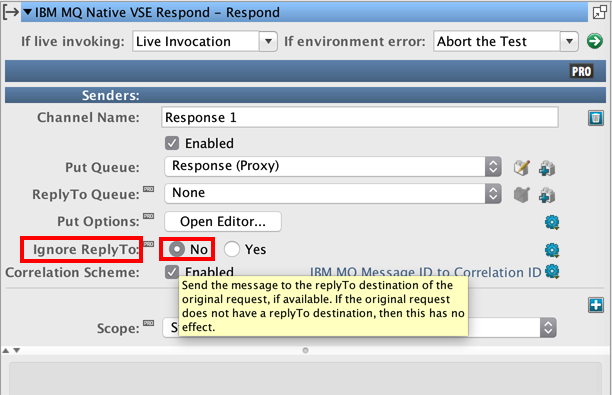Viewport: 612px width, 395px height.
Task: Select Yes for Ignore ReplyTo
Action: click(x=231, y=249)
